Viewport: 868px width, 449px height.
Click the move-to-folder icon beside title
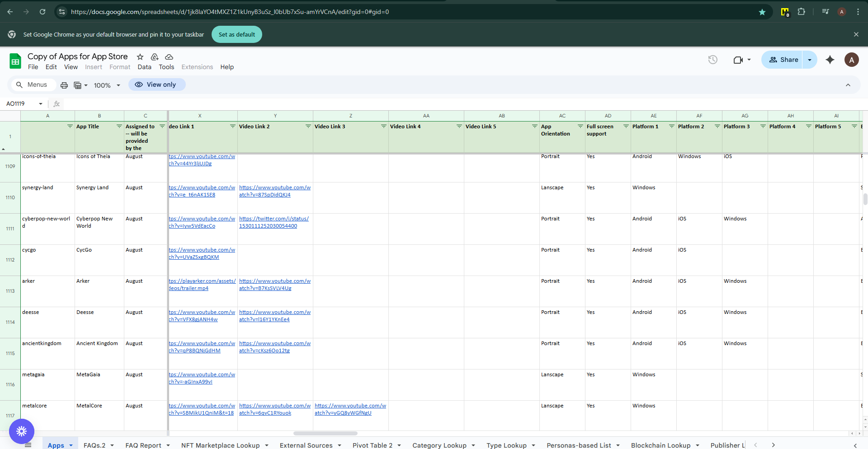pyautogui.click(x=155, y=57)
